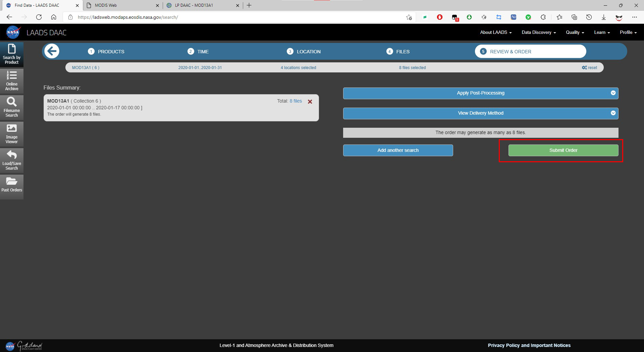This screenshot has height=352, width=644.
Task: Open browser settings ellipsis menu
Action: 634,17
